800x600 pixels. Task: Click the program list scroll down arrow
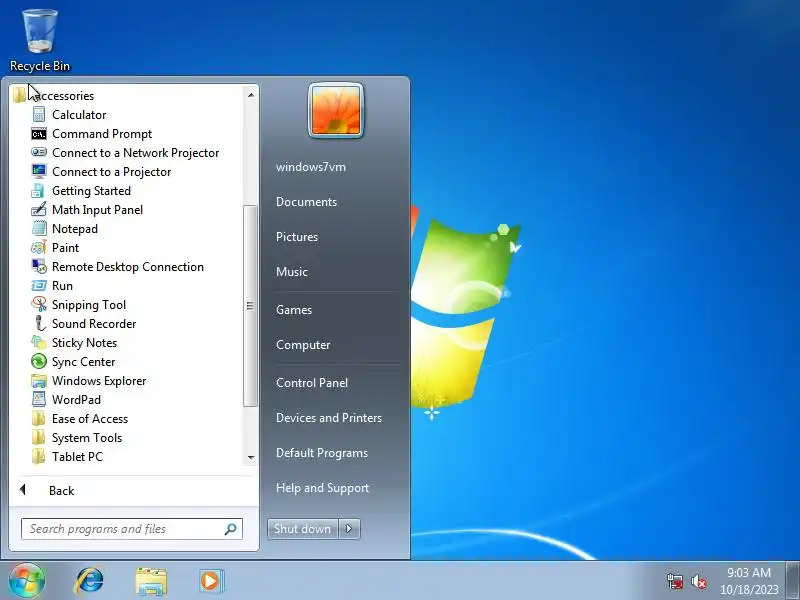[251, 457]
